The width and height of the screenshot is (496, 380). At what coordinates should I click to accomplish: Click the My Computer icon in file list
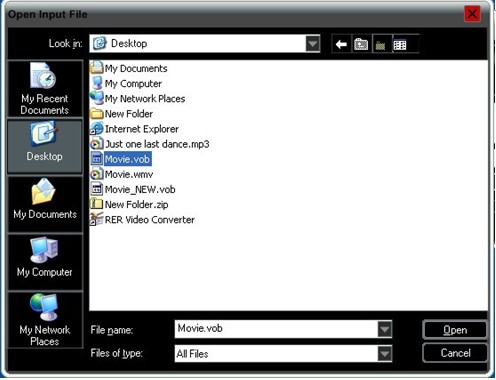pos(97,83)
